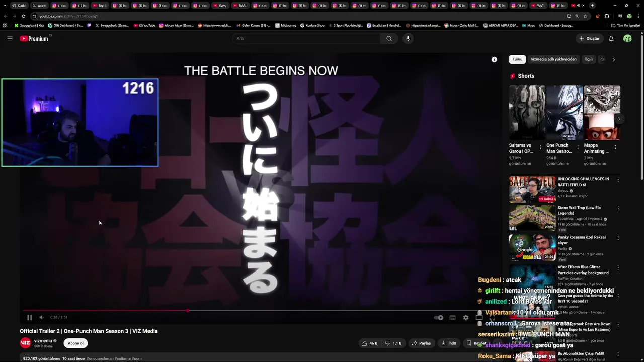Mute the video with the speaker icon

point(41,317)
